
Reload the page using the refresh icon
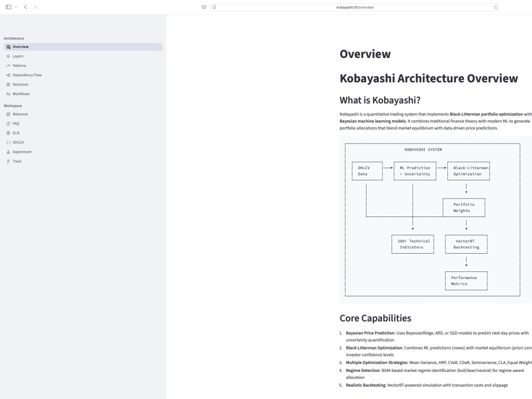click(x=496, y=7)
